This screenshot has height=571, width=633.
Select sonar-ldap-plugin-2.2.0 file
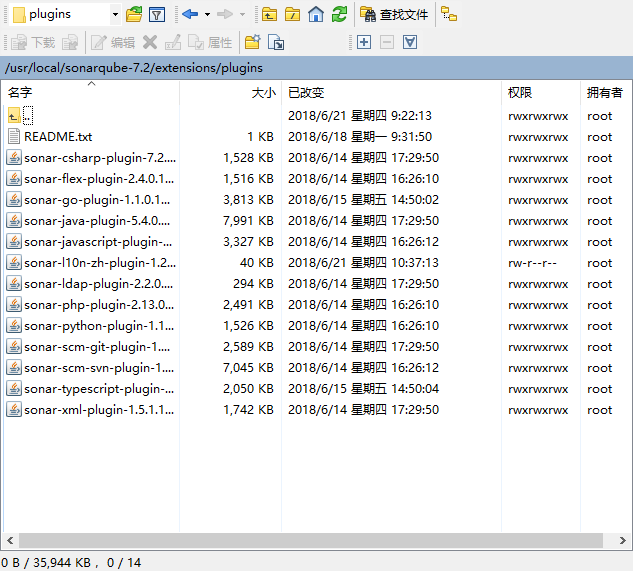click(99, 284)
